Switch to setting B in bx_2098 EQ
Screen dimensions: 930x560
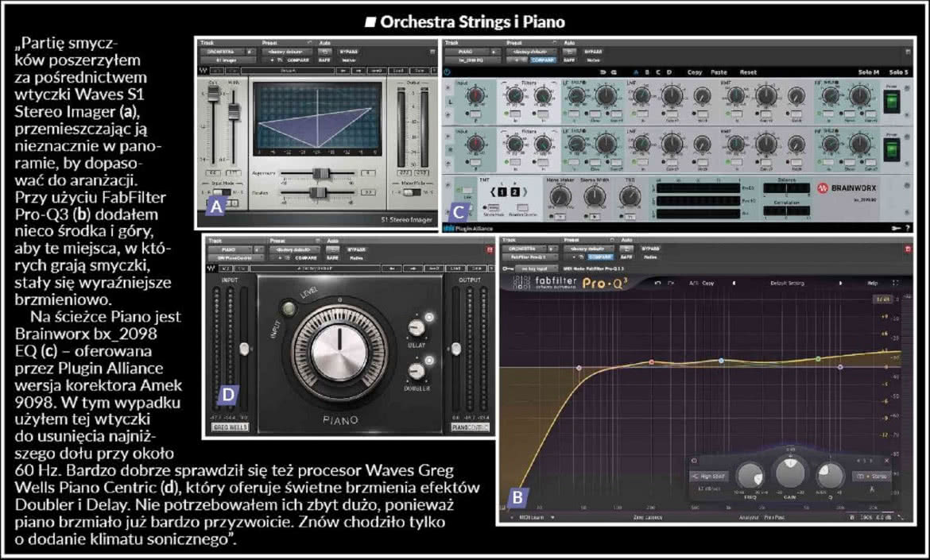point(647,72)
